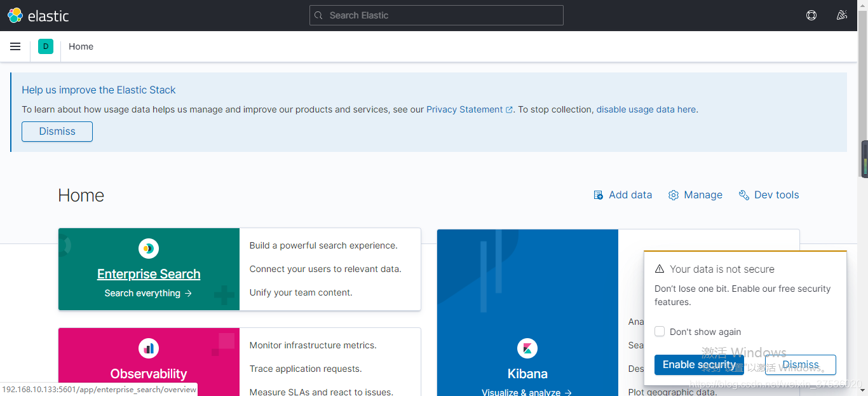868x396 pixels.
Task: Open the help menu icon
Action: tap(811, 15)
